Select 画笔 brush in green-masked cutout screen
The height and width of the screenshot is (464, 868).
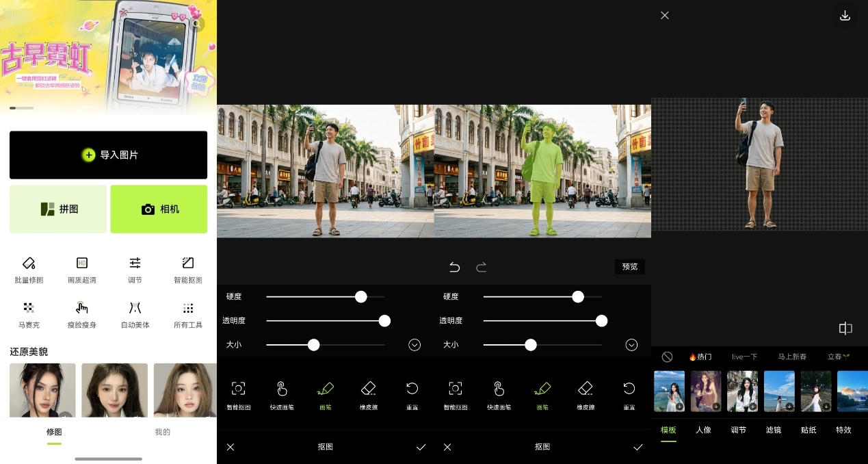pos(542,396)
